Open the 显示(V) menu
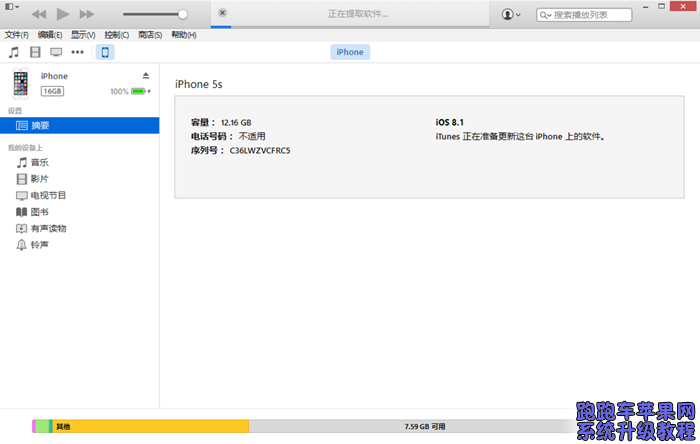 click(x=83, y=35)
